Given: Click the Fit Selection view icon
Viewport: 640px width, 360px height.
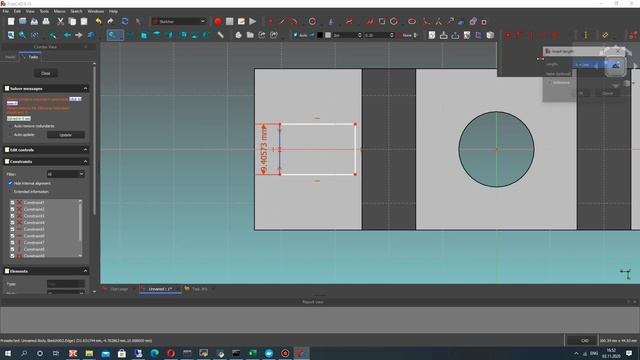Looking at the screenshot, I should [x=22, y=35].
